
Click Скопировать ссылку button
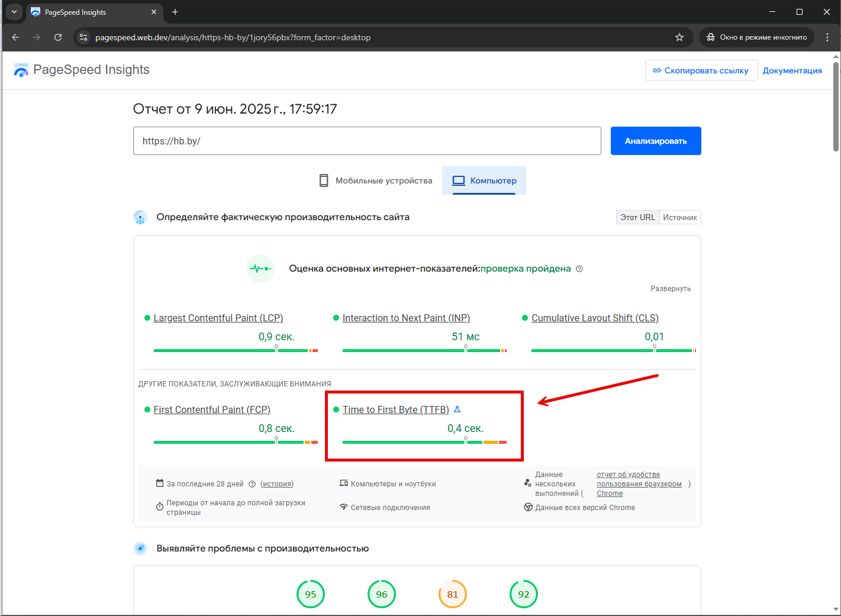coord(701,70)
